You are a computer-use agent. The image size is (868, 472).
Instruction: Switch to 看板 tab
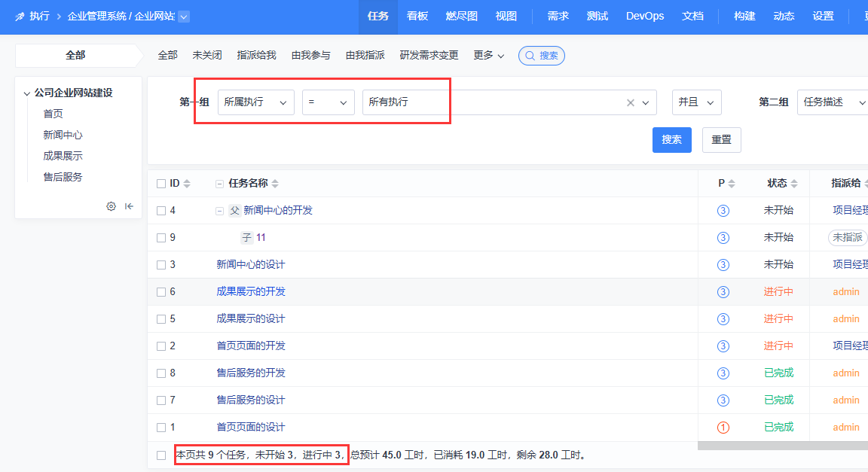417,17
